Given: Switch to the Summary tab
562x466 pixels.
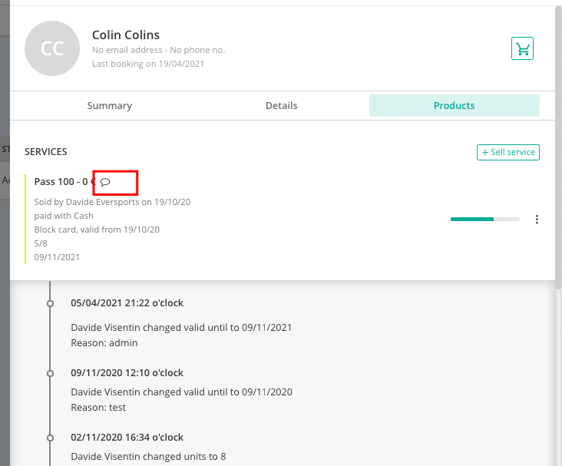Looking at the screenshot, I should 110,106.
